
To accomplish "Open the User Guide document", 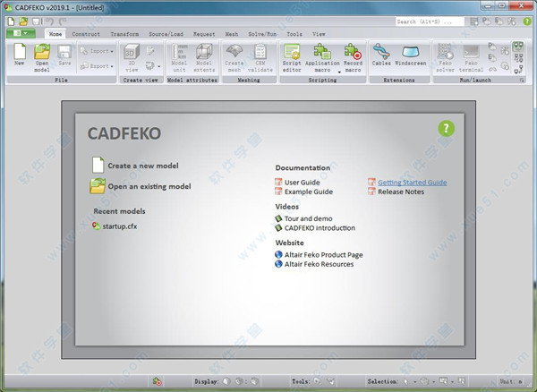I will (x=297, y=183).
